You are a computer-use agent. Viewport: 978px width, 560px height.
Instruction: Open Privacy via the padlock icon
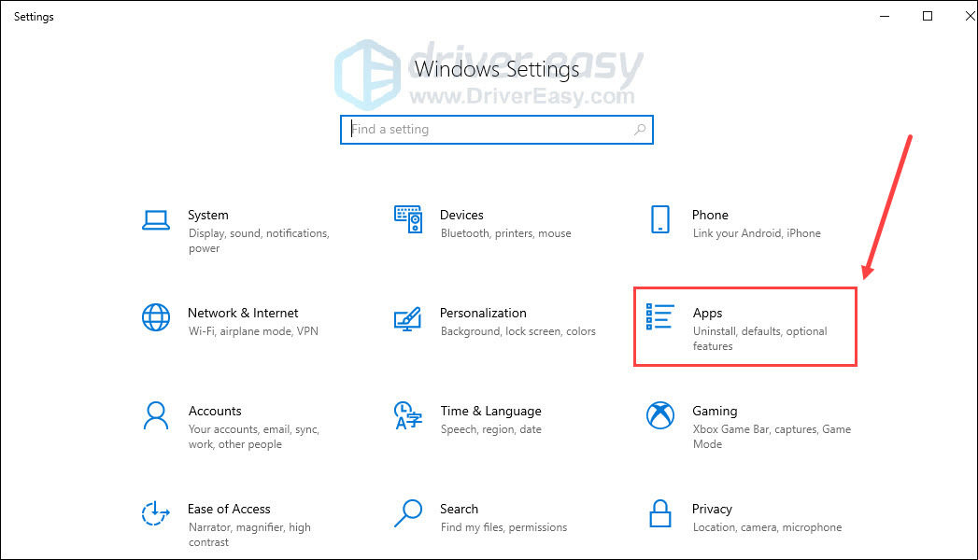click(x=659, y=513)
